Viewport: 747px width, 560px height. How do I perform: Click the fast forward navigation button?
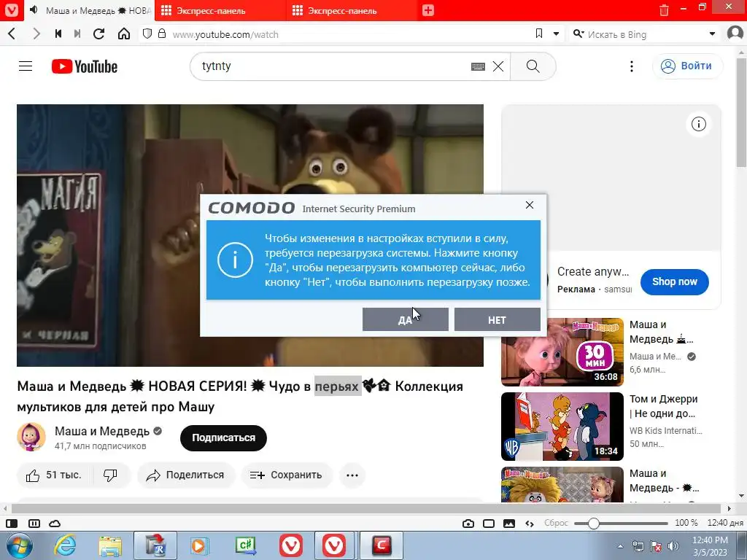[77, 34]
